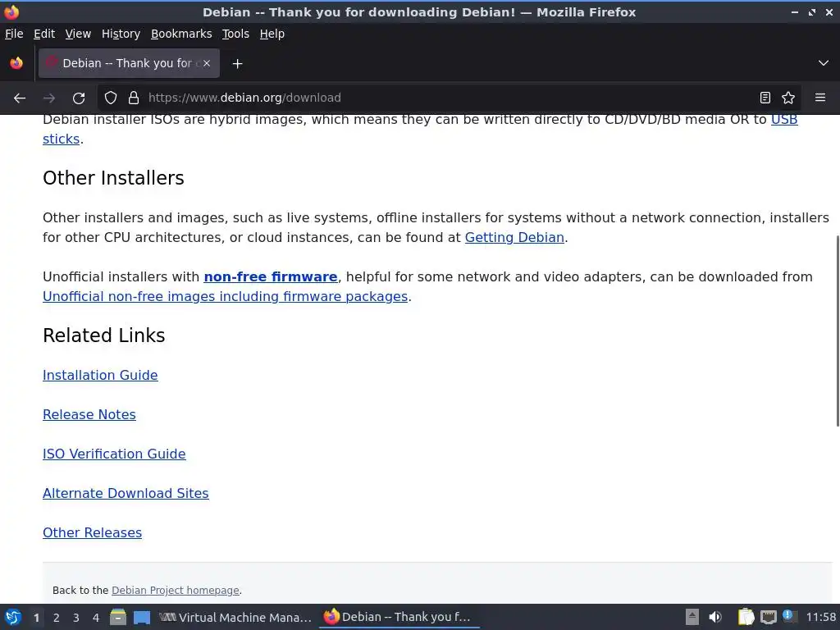Open the Help menu
Viewport: 840px width, 630px height.
coord(272,34)
